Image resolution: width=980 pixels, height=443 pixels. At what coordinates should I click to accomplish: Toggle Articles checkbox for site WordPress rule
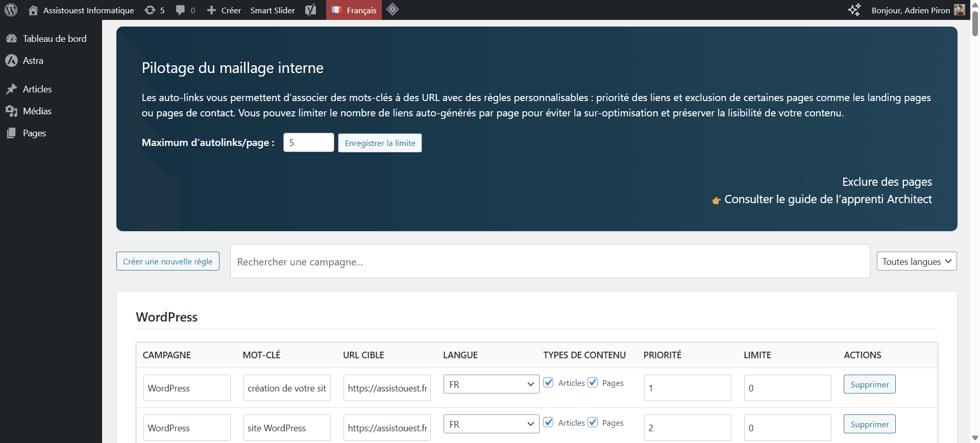[x=549, y=423]
